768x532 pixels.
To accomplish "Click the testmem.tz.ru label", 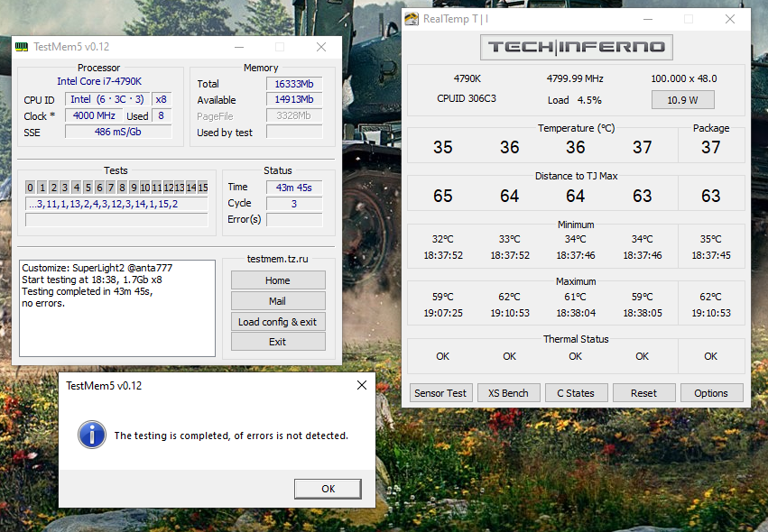I will click(278, 259).
